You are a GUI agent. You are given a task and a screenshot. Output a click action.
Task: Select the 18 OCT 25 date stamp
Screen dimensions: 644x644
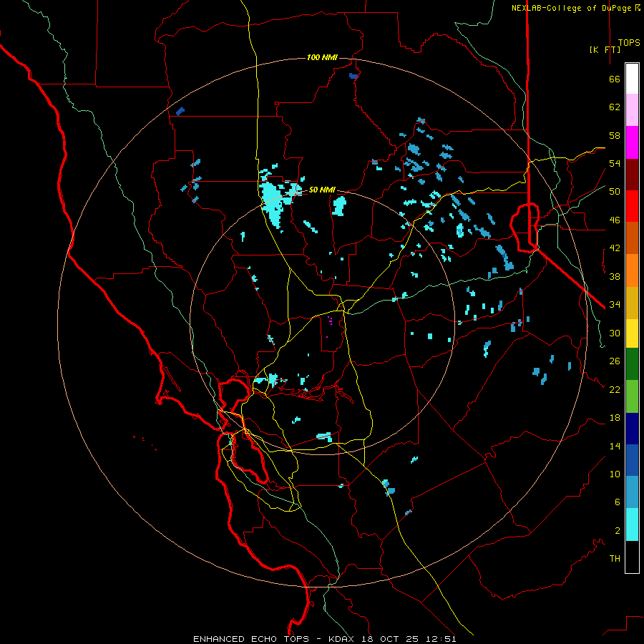coord(390,639)
